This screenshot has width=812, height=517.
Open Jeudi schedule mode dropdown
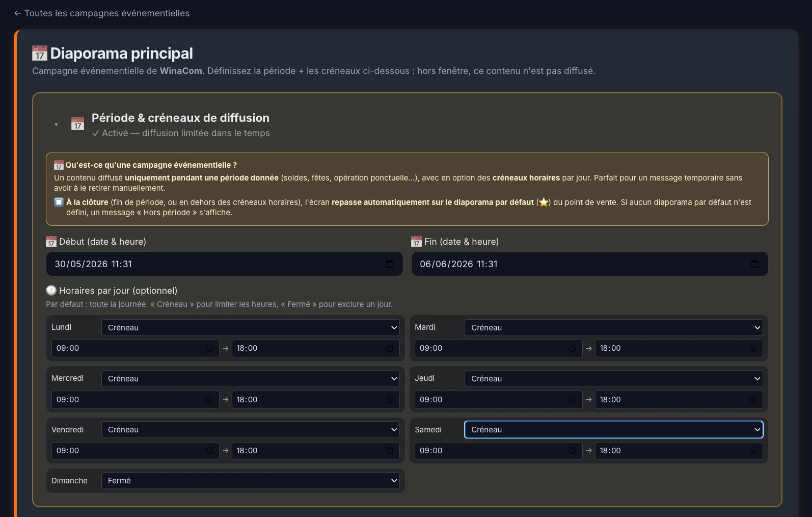pos(614,378)
